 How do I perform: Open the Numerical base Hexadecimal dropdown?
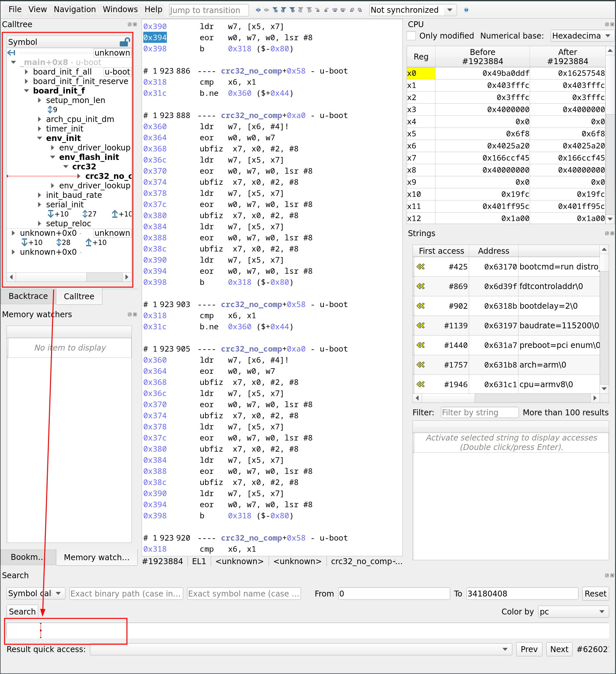coord(582,36)
